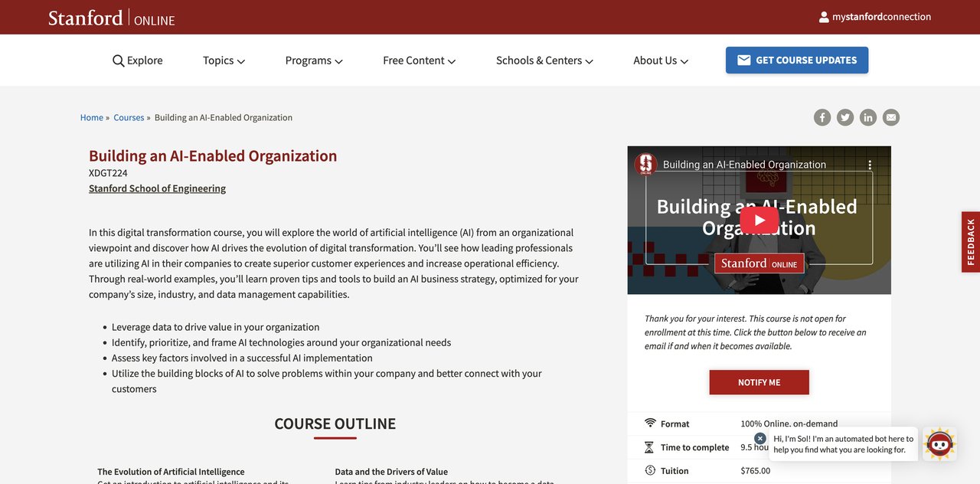
Task: Click the '100% Online, on-demand' format value
Action: click(x=789, y=423)
